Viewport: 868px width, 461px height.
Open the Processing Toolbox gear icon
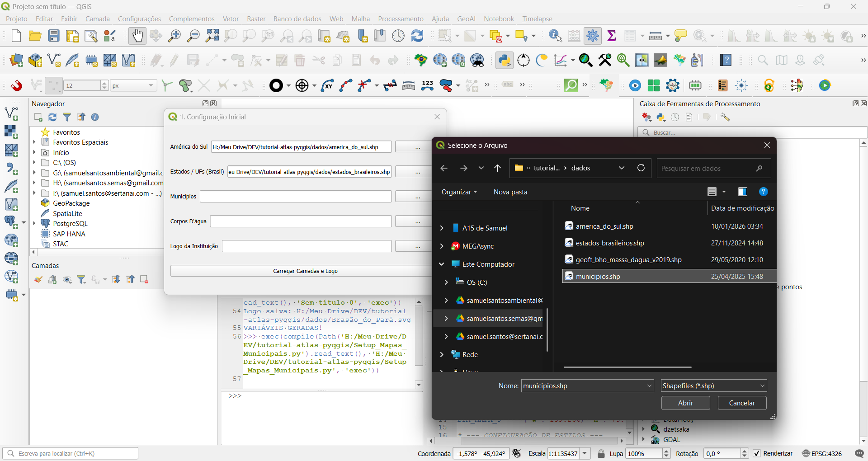pyautogui.click(x=594, y=36)
